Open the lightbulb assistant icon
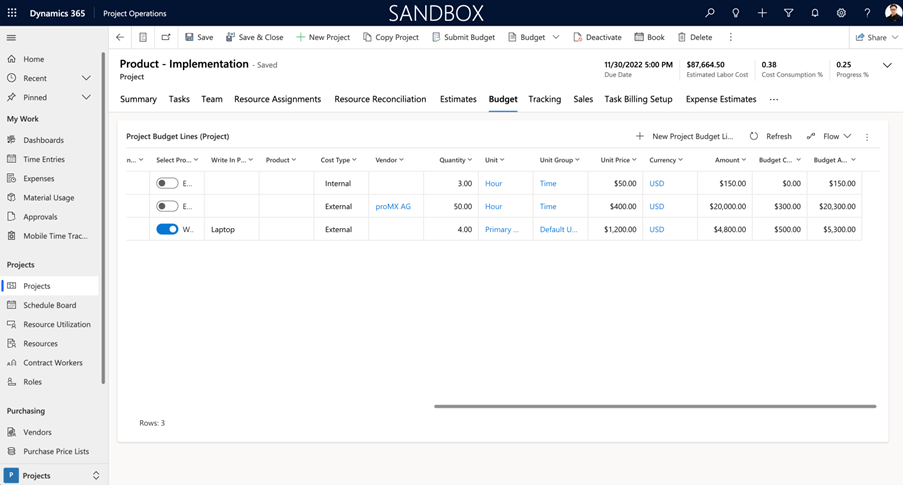The image size is (903, 485). 736,13
